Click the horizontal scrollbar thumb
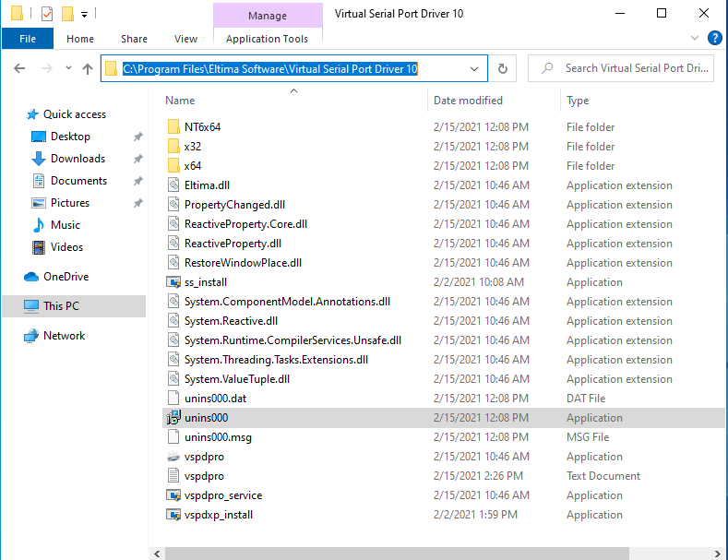728x560 pixels. point(397,554)
